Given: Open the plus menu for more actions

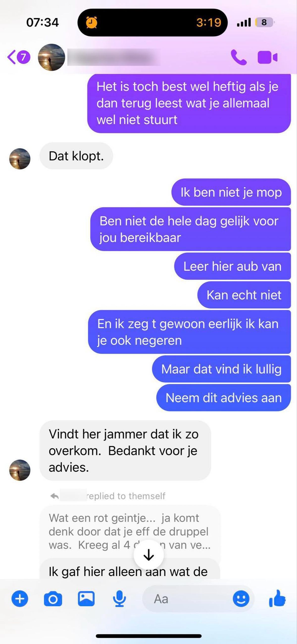Looking at the screenshot, I should [20, 598].
